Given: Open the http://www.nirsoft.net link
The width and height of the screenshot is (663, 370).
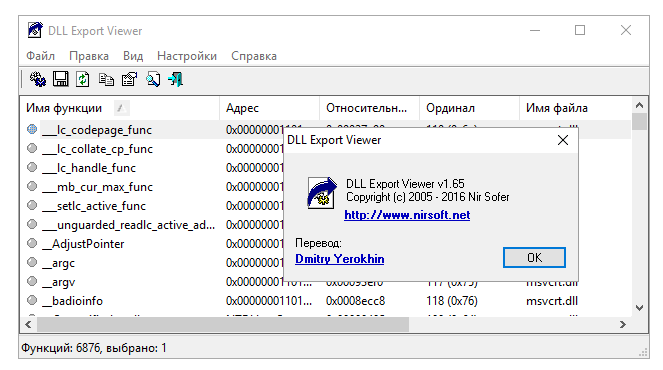Looking at the screenshot, I should coord(407,215).
